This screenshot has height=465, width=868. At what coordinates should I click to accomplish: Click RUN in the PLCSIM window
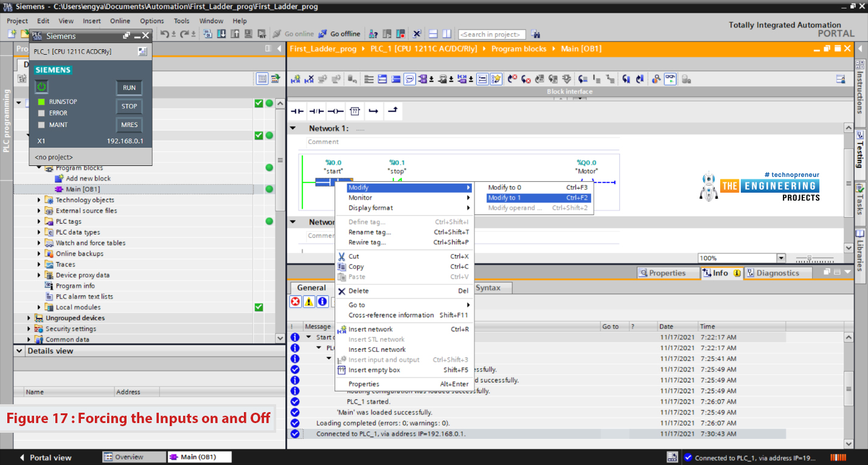pyautogui.click(x=129, y=88)
